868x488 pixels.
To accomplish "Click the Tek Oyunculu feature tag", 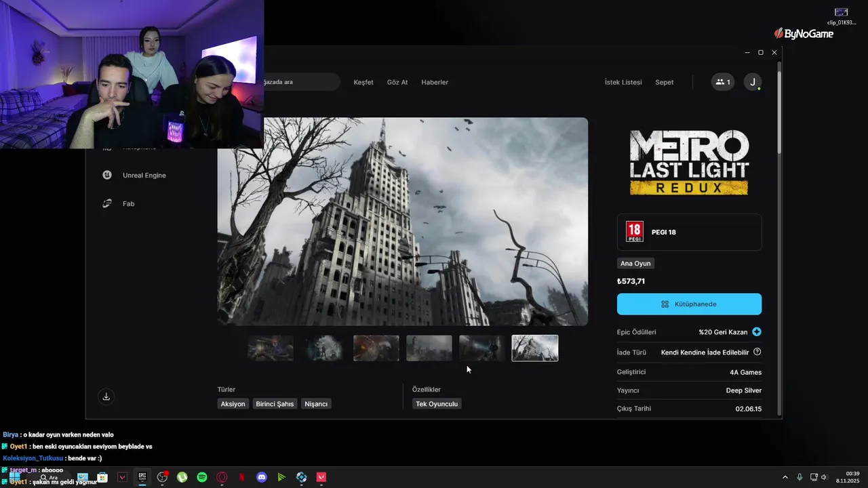I will click(x=437, y=404).
